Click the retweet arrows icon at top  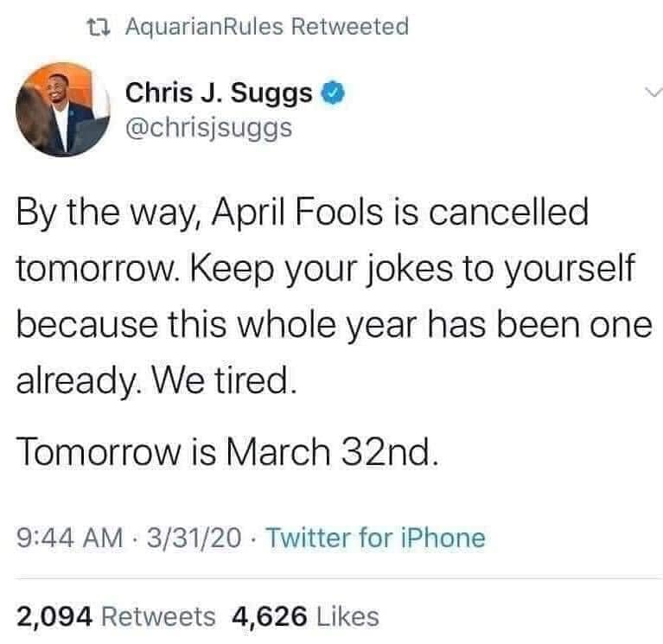[103, 28]
